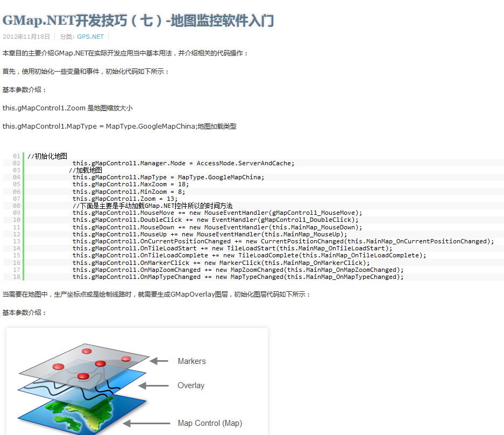Click the Zoom = 13 code line

pos(125,199)
